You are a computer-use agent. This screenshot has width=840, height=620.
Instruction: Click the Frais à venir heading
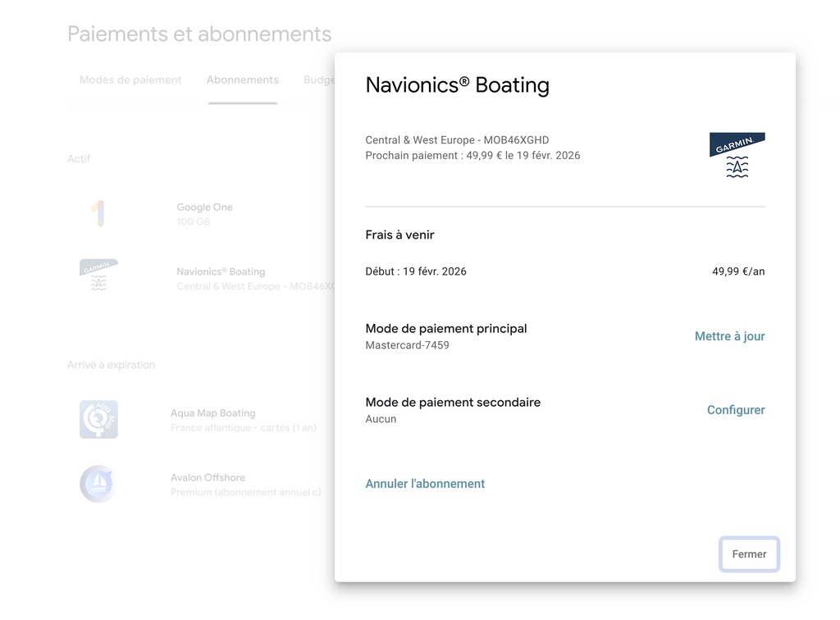pos(399,235)
